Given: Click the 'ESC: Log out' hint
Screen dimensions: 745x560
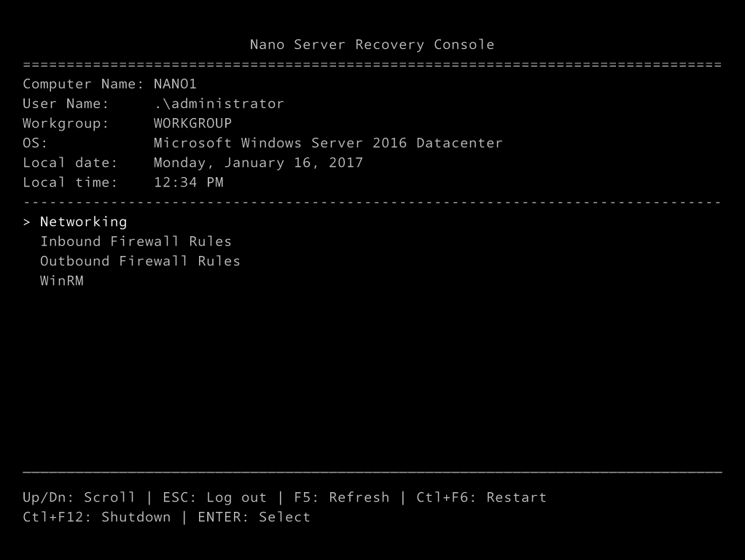Looking at the screenshot, I should [214, 497].
